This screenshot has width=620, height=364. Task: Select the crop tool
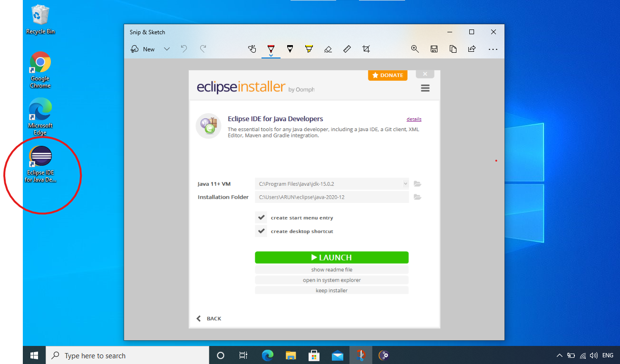(x=366, y=48)
